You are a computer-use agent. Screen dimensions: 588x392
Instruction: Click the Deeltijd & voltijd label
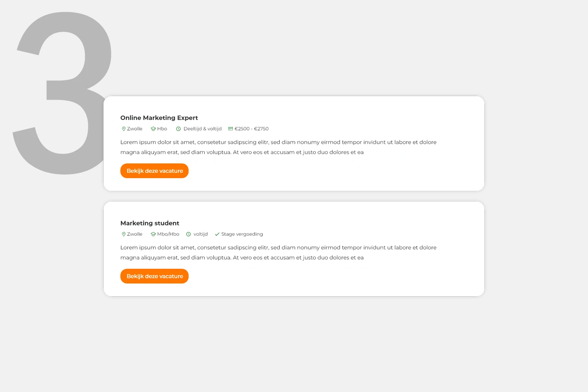203,129
